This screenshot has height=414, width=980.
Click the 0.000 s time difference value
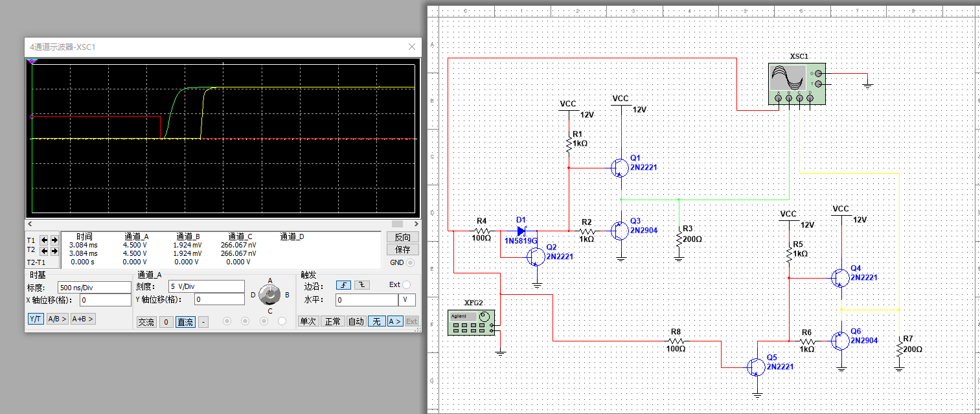[x=82, y=262]
